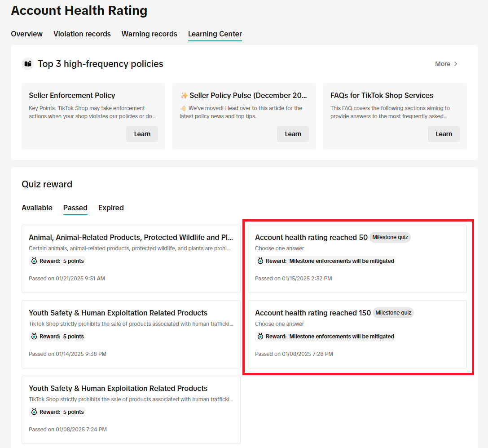Click medal icon in Youth Safety quiz passed 7:24 PM
The width and height of the screenshot is (488, 448).
coord(34,412)
